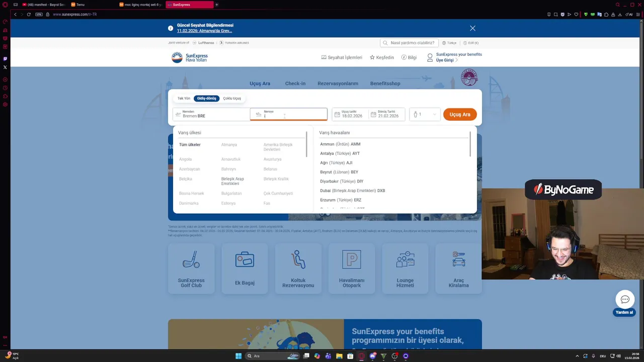Reload the current page
This screenshot has height=362, width=644.
pos(29,14)
